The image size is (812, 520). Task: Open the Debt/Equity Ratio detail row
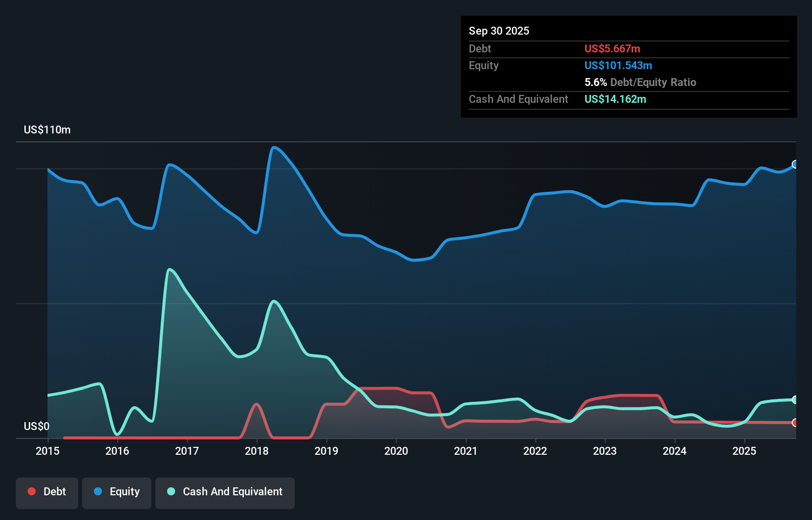(640, 82)
